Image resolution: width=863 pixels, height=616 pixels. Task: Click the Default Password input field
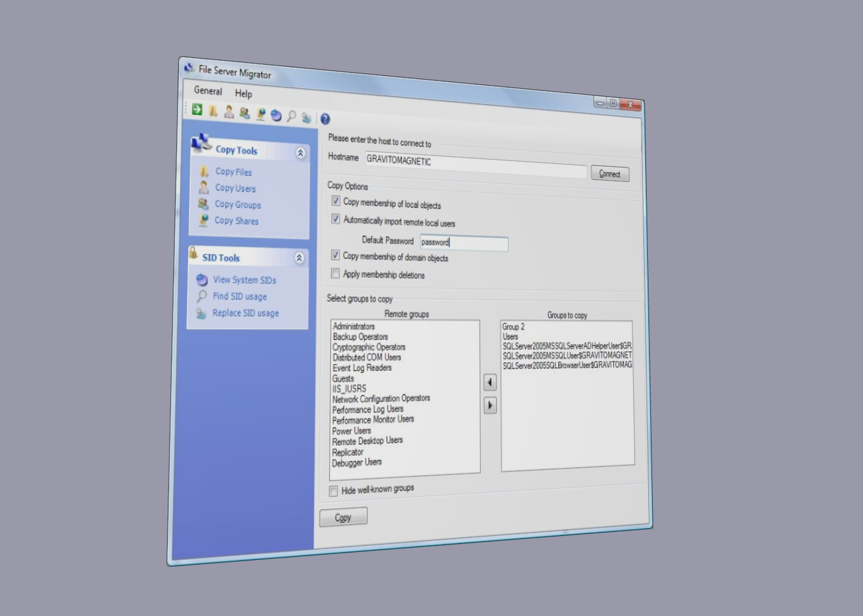coord(464,243)
